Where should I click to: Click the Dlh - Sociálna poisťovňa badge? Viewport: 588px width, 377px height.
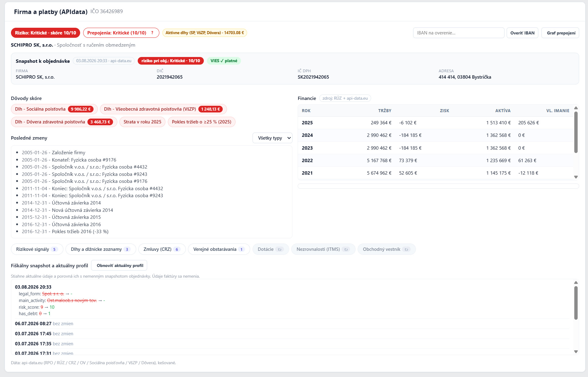point(54,109)
